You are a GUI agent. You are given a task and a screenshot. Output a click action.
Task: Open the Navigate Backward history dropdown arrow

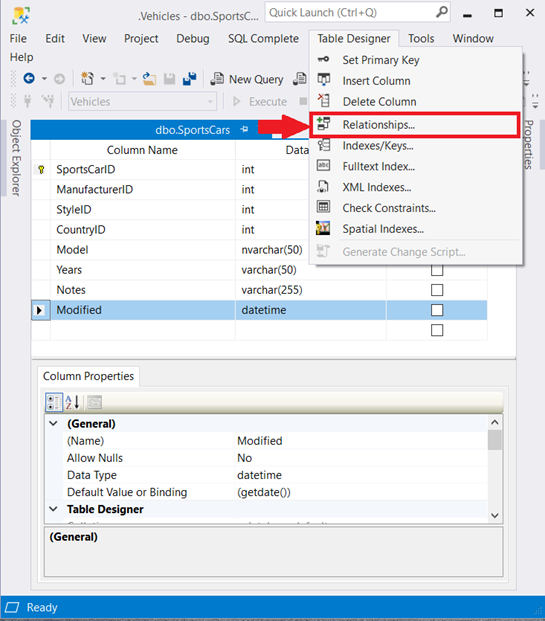click(x=44, y=79)
